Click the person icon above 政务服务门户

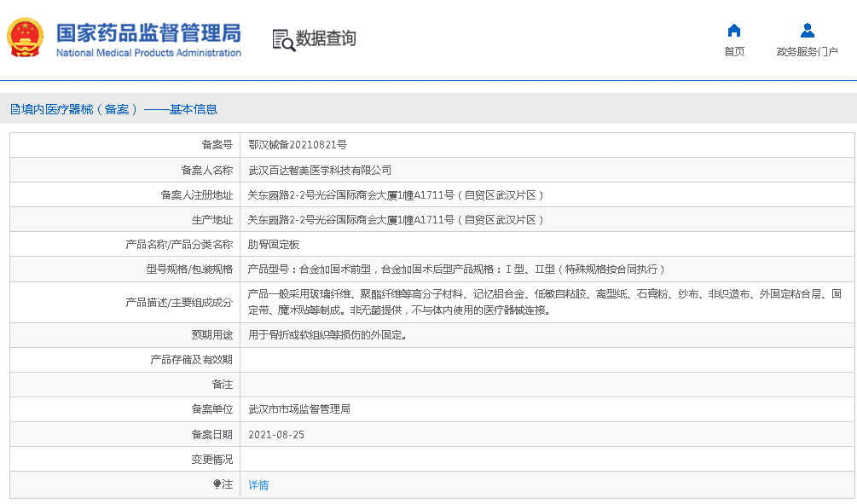coord(807,31)
